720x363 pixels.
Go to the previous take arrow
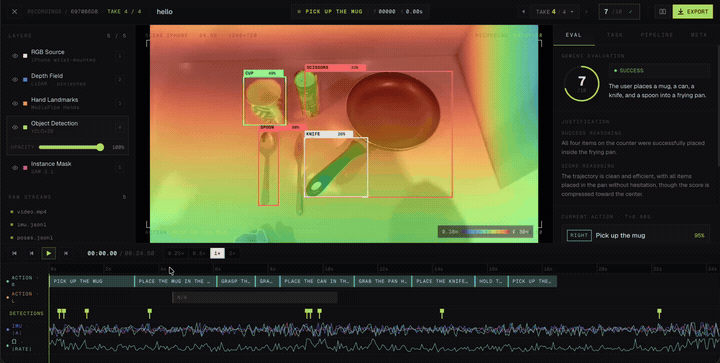523,11
